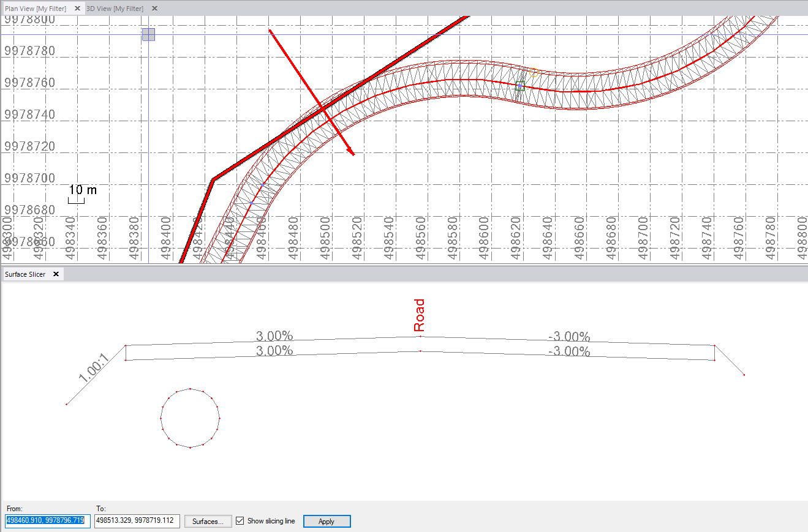Click the 10 m scale bar
808x532 pixels.
point(76,199)
